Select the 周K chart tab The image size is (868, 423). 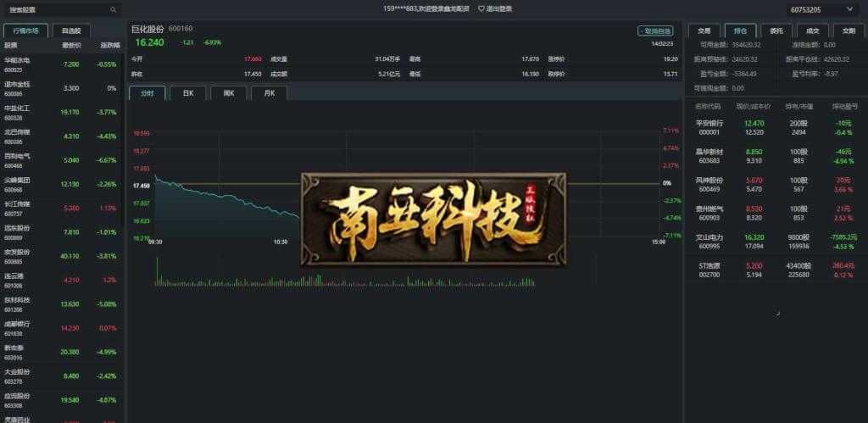pyautogui.click(x=228, y=93)
